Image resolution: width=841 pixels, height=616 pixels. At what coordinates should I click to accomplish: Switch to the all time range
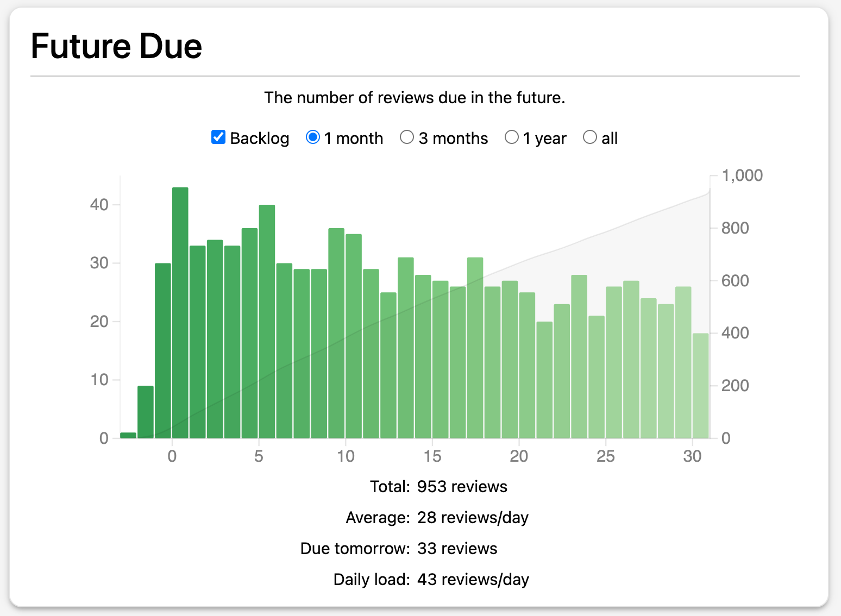point(590,137)
